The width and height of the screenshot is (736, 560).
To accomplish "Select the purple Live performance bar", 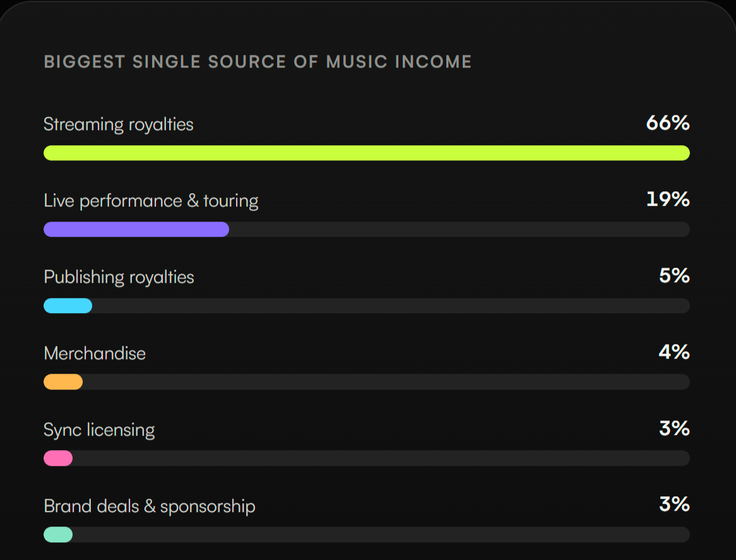I will tap(136, 230).
